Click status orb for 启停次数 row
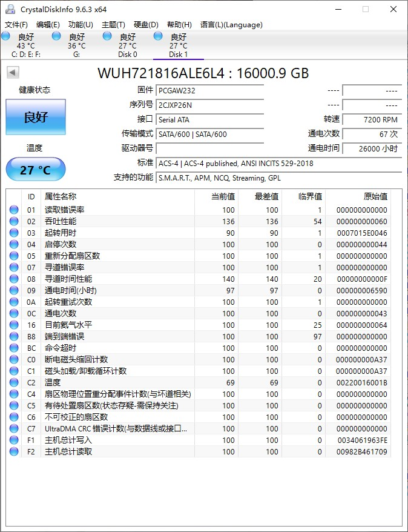The height and width of the screenshot is (532, 408). click(x=14, y=245)
